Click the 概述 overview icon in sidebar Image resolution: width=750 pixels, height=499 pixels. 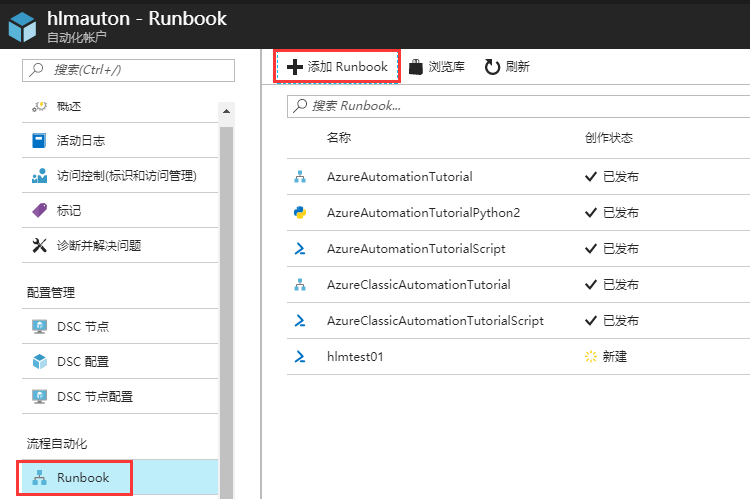(40, 106)
